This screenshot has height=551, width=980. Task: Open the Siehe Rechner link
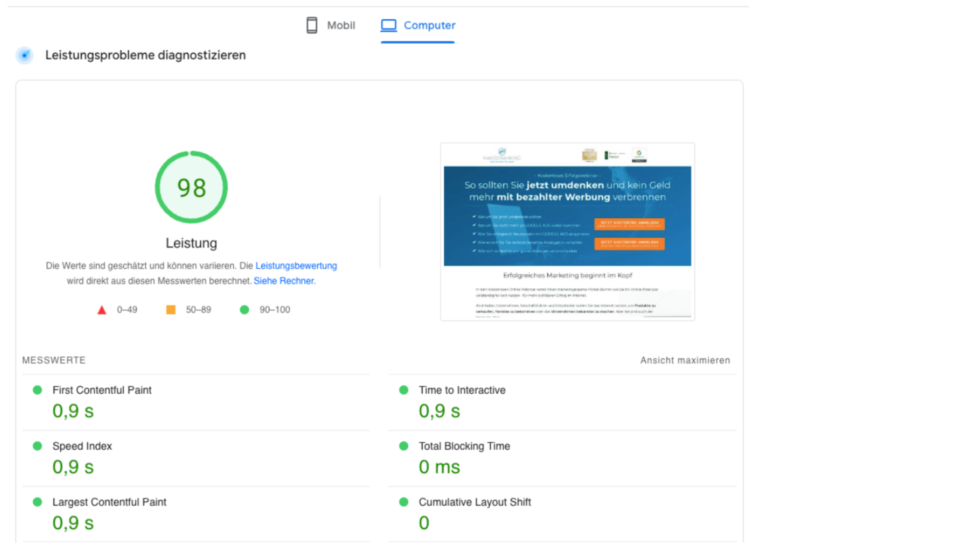(x=285, y=281)
